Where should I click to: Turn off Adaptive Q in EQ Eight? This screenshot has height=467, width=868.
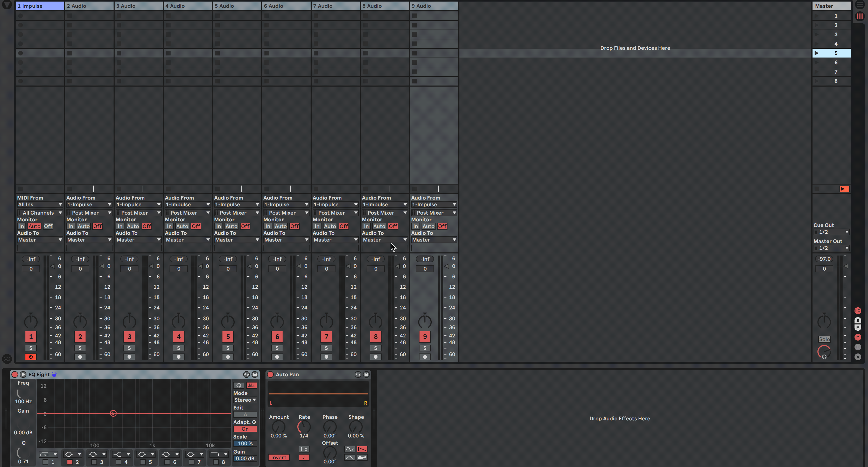coord(245,429)
